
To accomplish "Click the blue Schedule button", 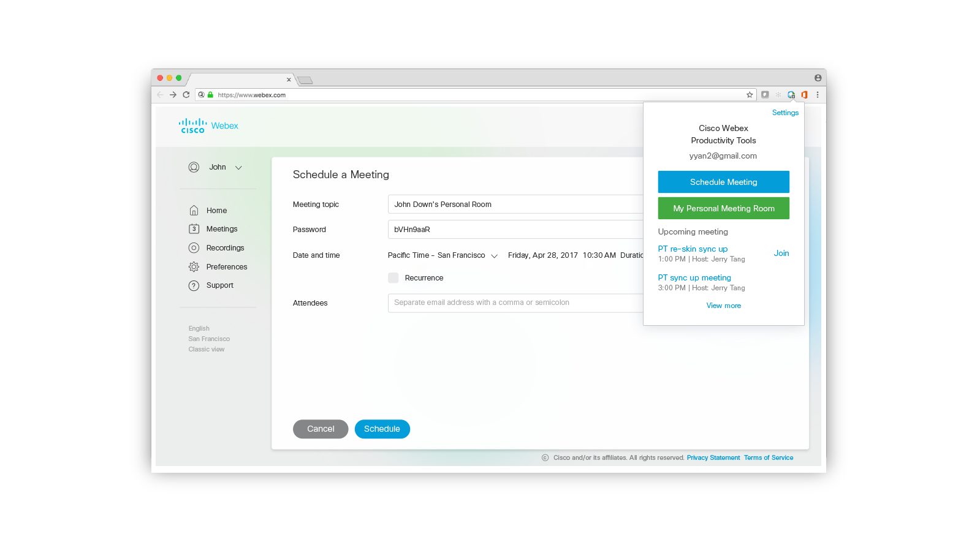I will [382, 429].
